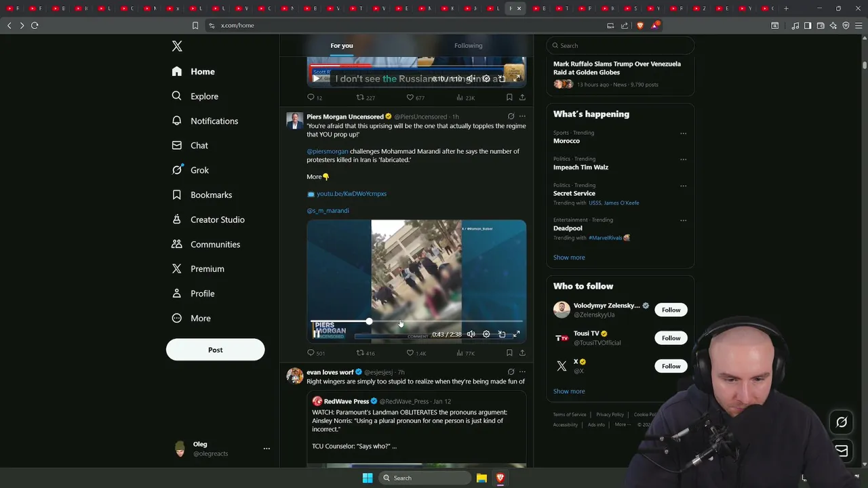Open Brave Rewards icon with notification badge

tap(654, 25)
